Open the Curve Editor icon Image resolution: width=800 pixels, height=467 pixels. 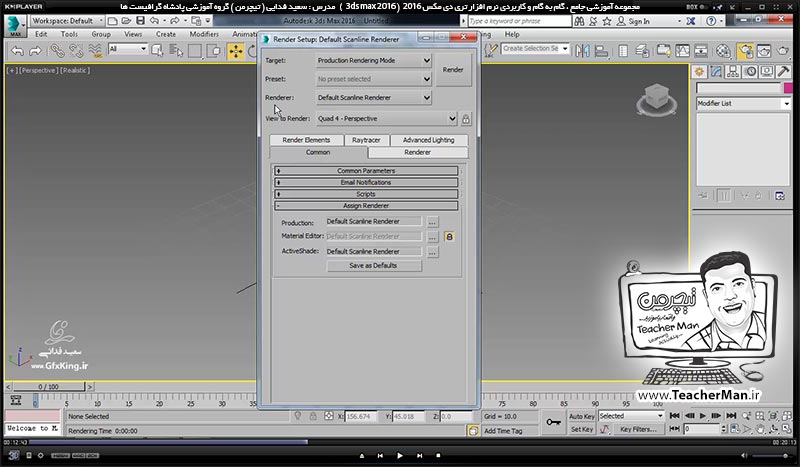coord(682,51)
